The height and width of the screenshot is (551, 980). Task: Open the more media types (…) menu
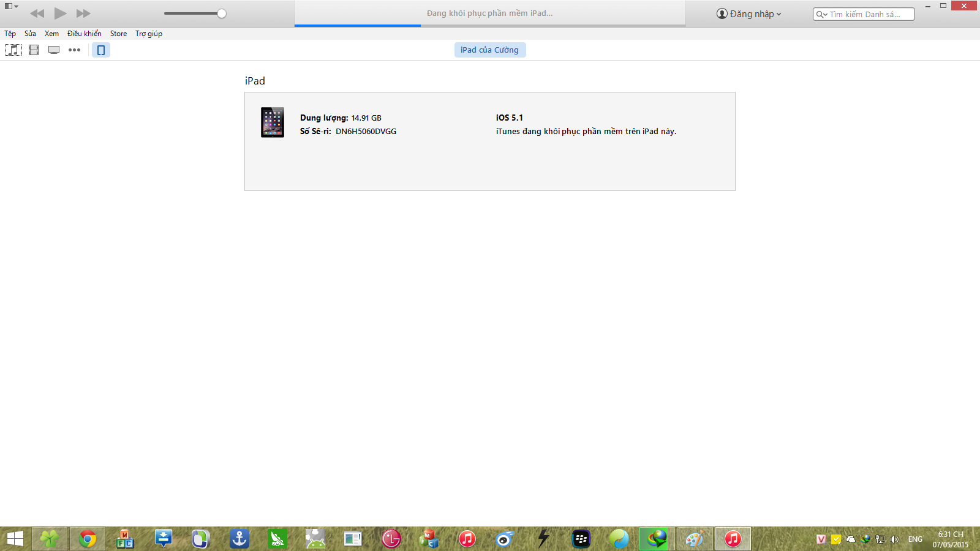[74, 50]
